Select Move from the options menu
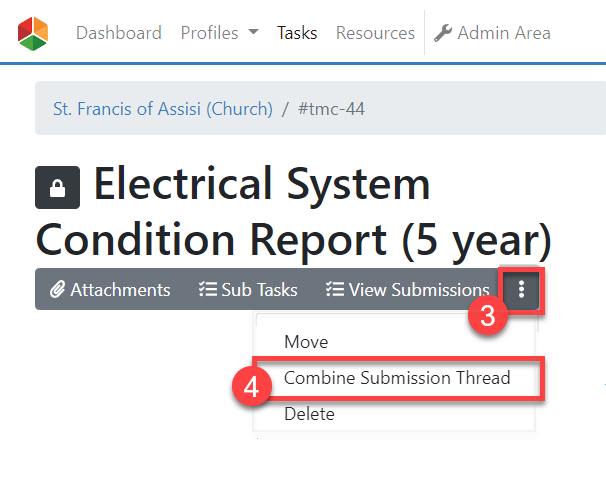 coord(306,342)
